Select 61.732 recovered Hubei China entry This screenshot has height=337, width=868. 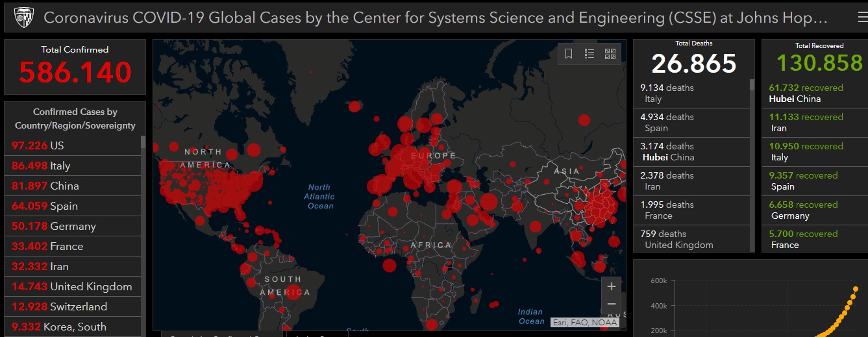coord(815,94)
